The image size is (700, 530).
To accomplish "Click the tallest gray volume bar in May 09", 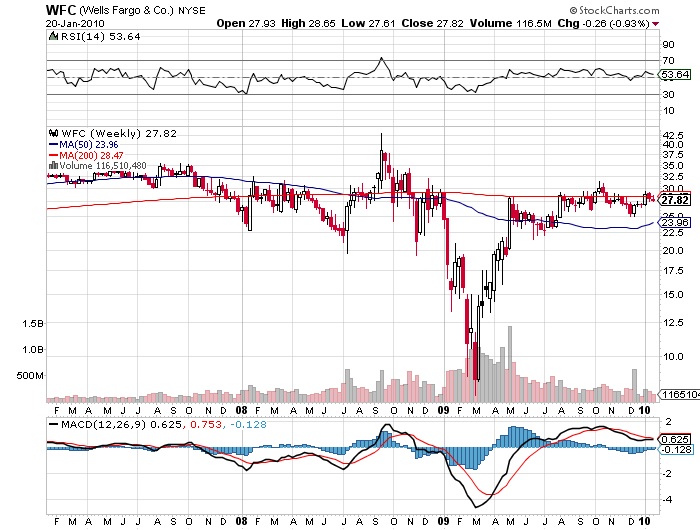I will pos(510,364).
